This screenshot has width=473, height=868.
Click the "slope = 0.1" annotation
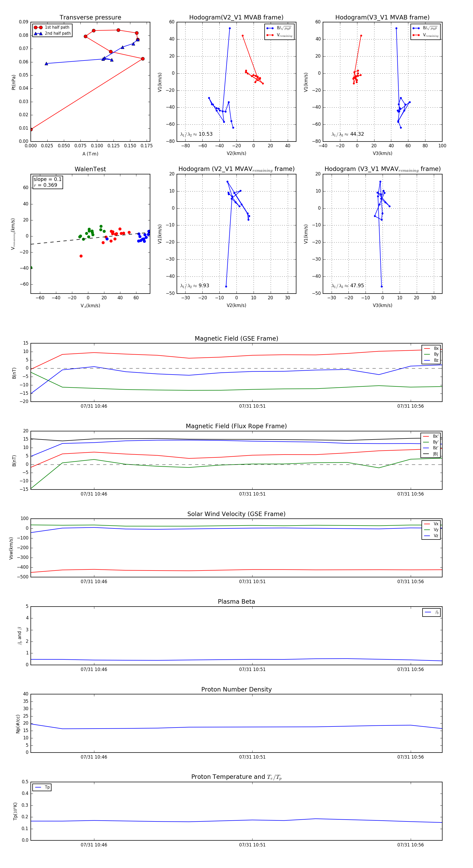(48, 179)
